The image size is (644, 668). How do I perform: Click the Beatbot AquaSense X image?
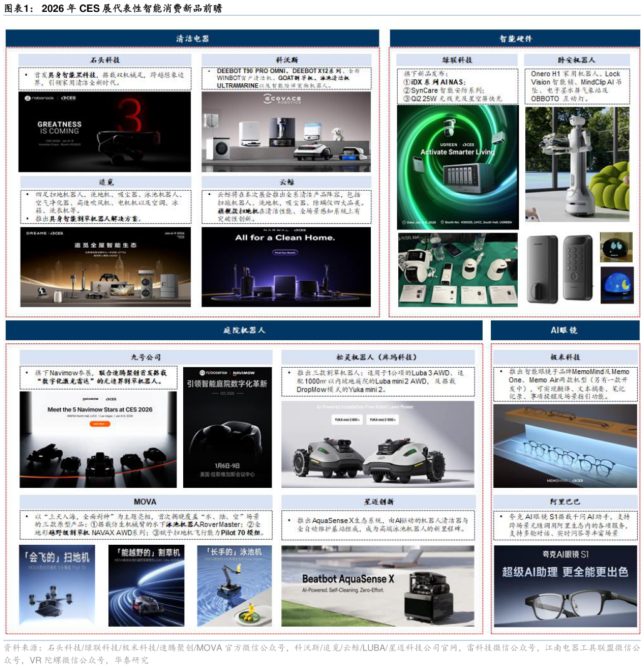(378, 586)
